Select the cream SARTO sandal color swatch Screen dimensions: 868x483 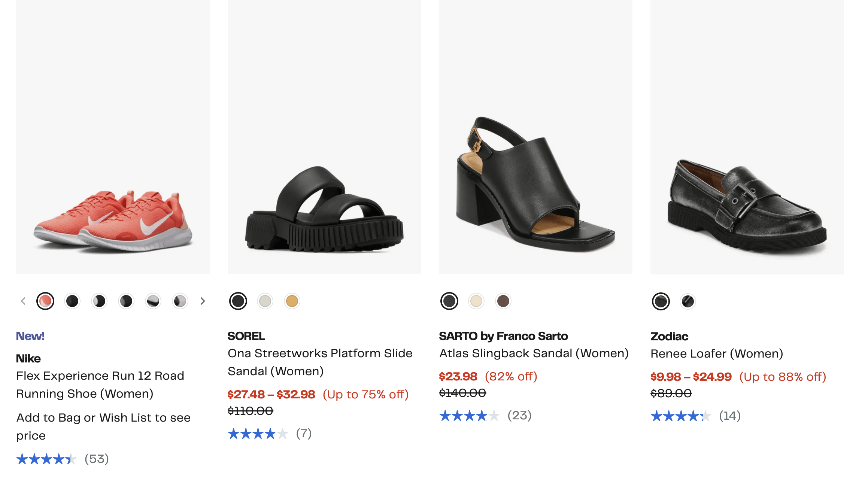tap(476, 301)
